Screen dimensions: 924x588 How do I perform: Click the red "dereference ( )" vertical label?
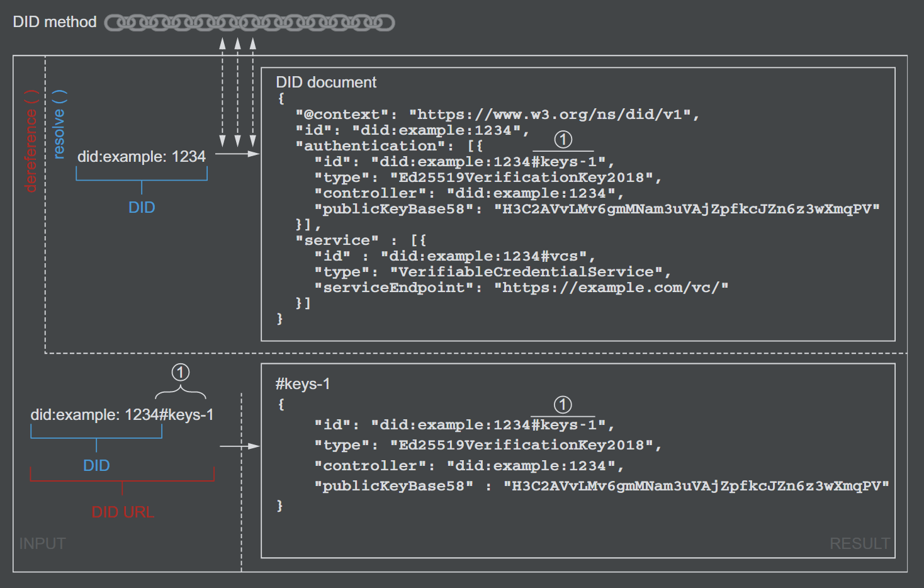click(31, 140)
